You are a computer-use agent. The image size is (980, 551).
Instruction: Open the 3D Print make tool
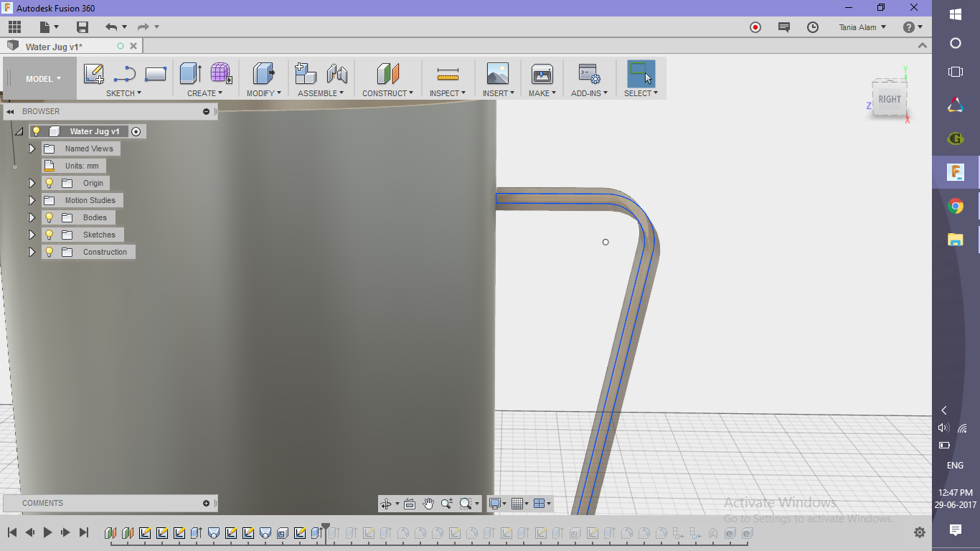pos(542,74)
